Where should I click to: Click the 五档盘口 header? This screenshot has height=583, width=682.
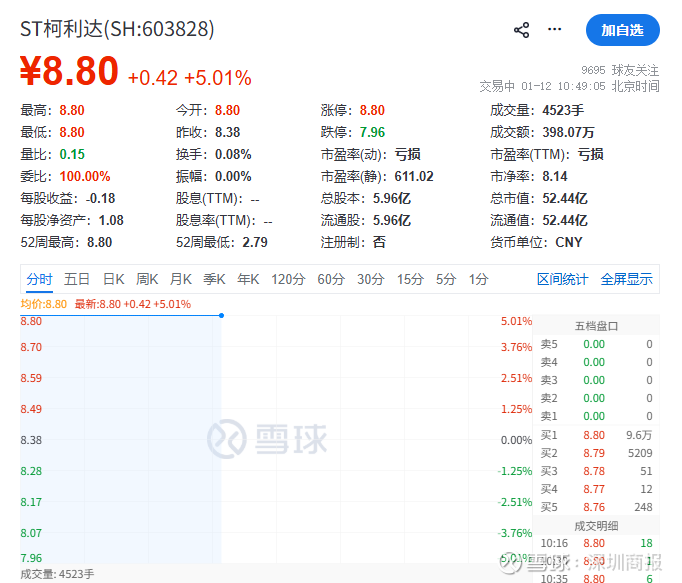[596, 326]
